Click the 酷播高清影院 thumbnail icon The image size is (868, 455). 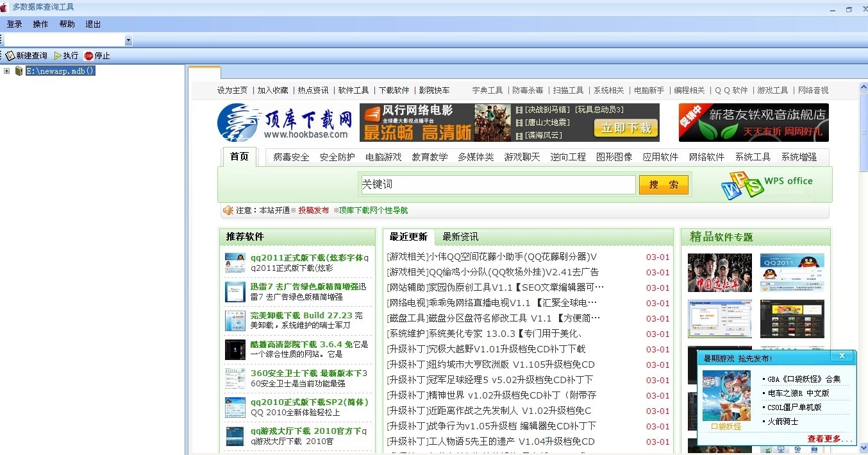click(235, 350)
